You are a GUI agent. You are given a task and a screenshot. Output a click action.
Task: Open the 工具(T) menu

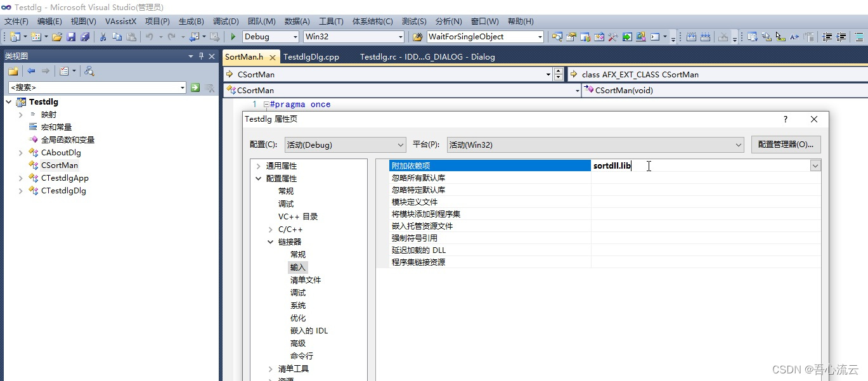tap(332, 22)
